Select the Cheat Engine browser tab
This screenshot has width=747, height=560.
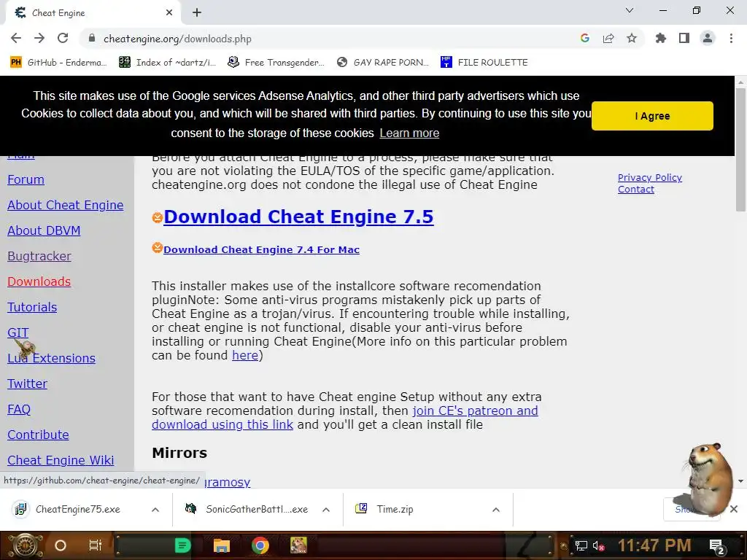[93, 13]
